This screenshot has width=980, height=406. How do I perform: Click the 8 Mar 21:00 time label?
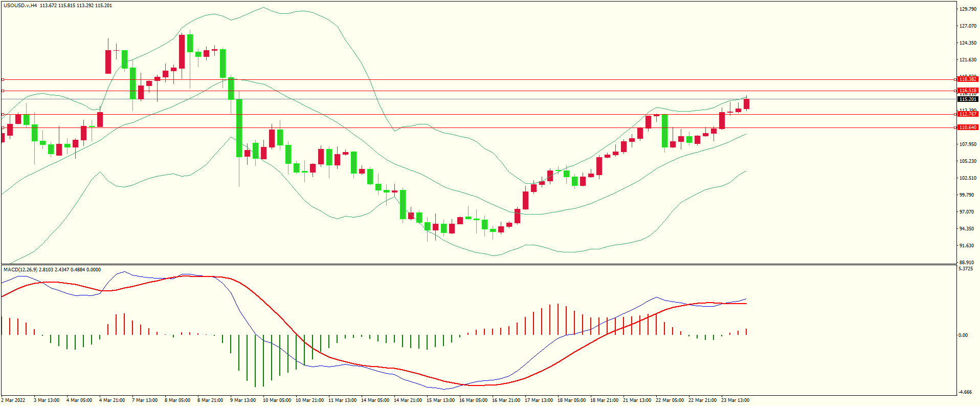210,400
